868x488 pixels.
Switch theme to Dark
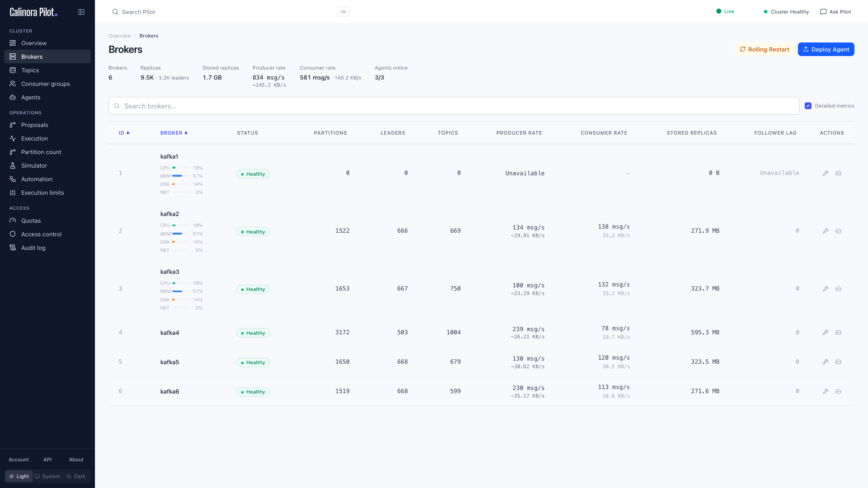tap(76, 476)
